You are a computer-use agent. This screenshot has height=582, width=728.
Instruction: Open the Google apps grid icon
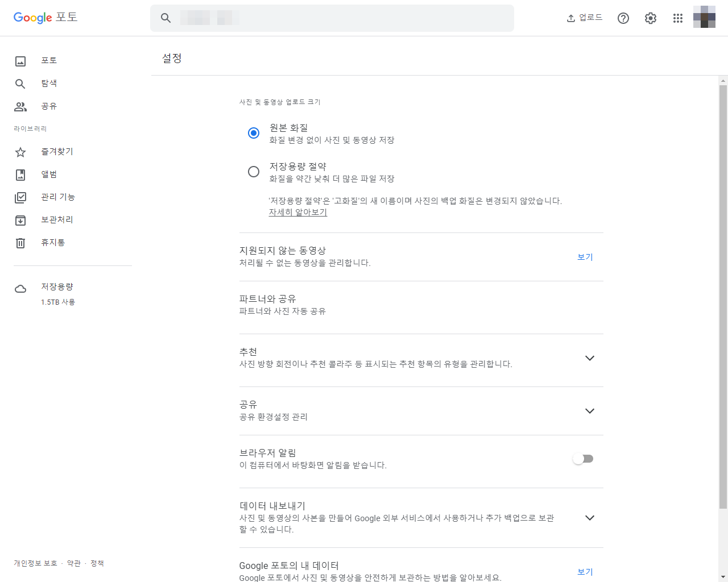coord(678,18)
